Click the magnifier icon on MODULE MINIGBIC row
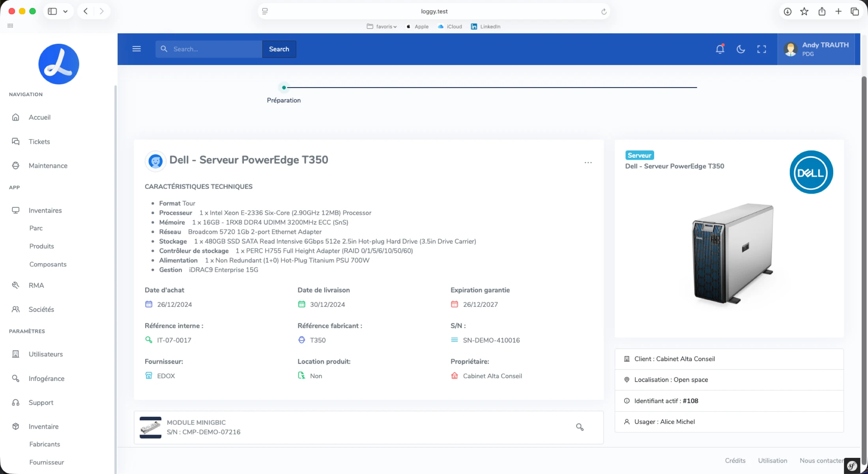Viewport: 868px width, 474px height. coord(580,427)
